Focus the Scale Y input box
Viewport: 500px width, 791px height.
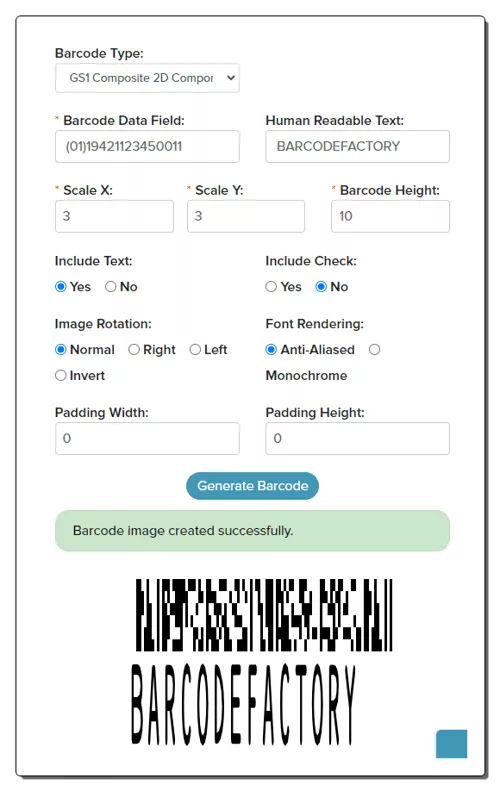[246, 216]
